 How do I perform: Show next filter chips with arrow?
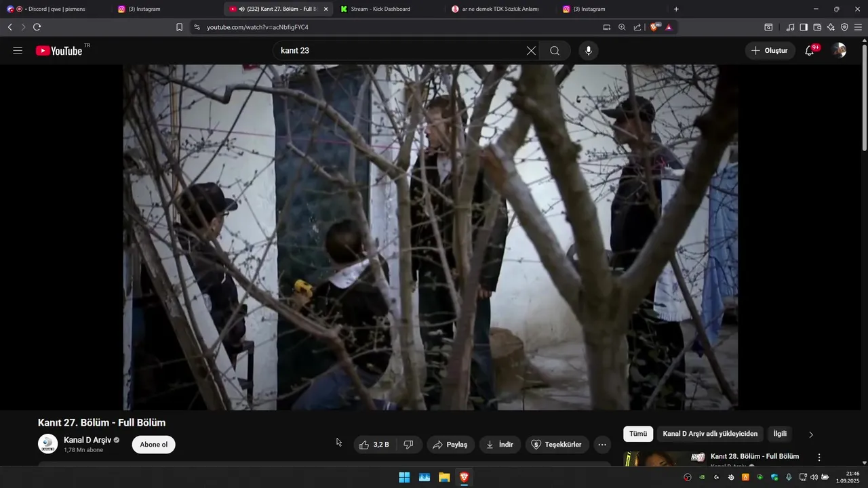pyautogui.click(x=811, y=434)
